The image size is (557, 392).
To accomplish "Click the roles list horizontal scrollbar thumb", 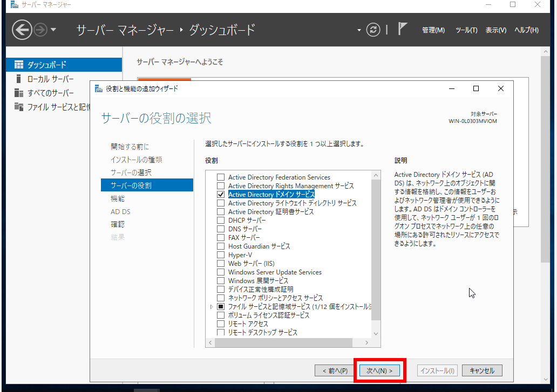I will point(283,343).
